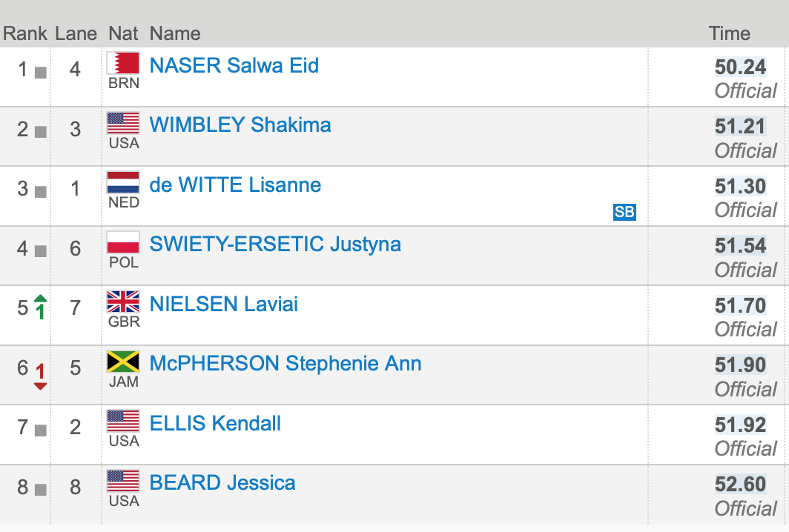Image resolution: width=789 pixels, height=532 pixels.
Task: Click the Name column header
Action: 175,33
